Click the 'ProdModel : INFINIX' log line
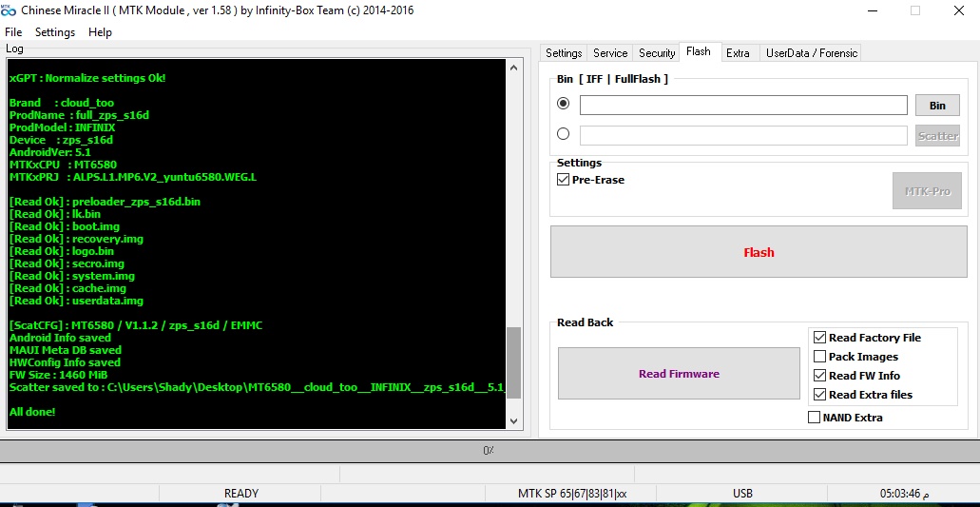 pos(63,127)
